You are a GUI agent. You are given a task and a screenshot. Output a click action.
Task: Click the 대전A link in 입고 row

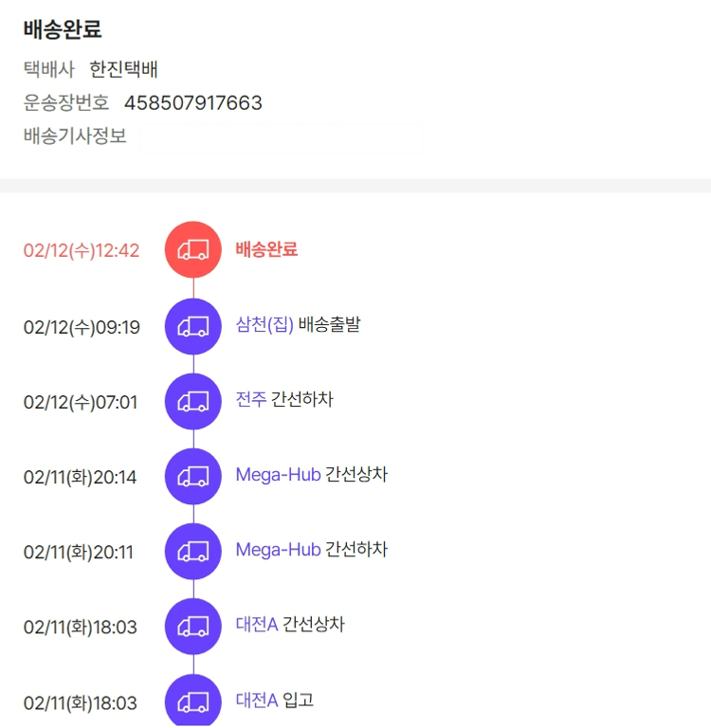[257, 701]
